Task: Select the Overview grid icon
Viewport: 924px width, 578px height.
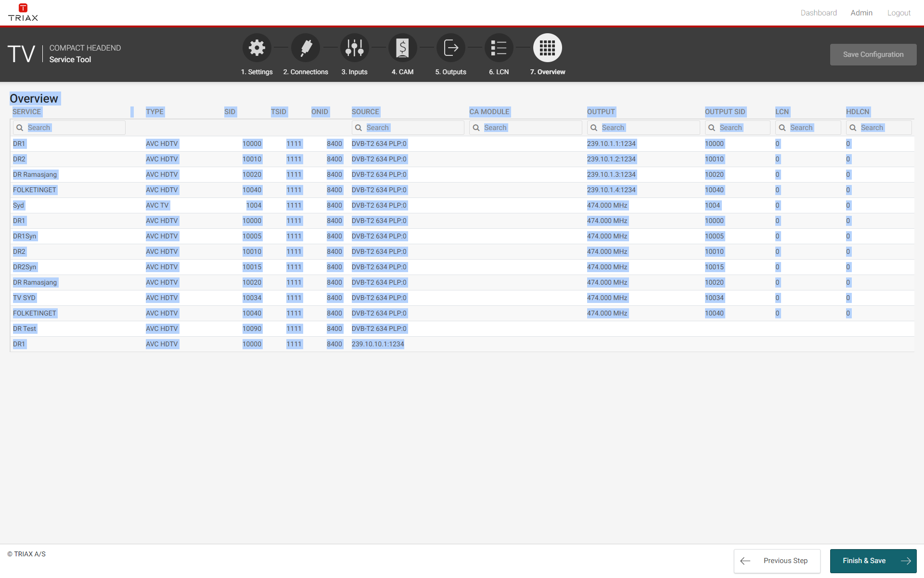Action: [547, 48]
